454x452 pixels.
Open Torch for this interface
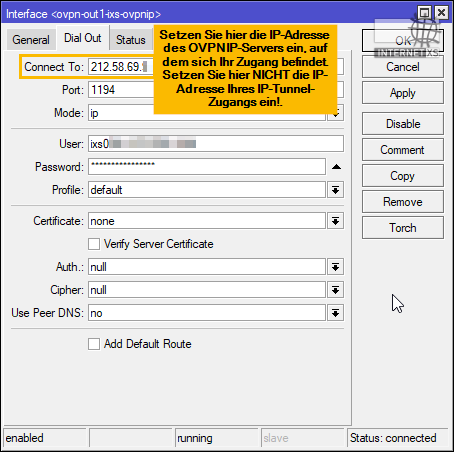(x=403, y=228)
